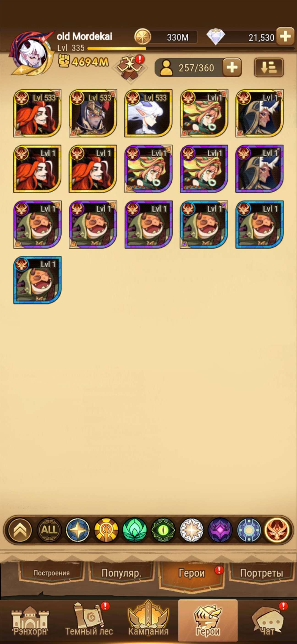Screen dimensions: 297x644
Task: Filter by the pale blue ring faction icon
Action: 249,530
